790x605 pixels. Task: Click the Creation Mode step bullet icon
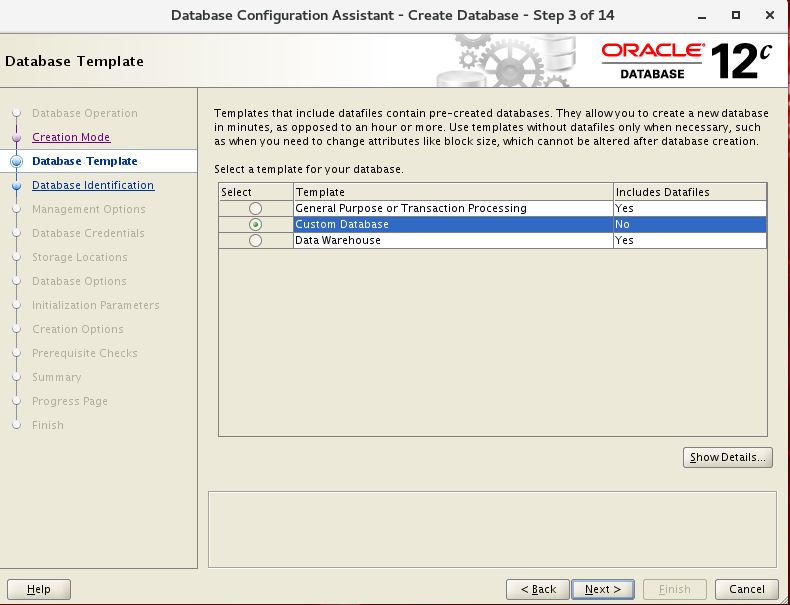pyautogui.click(x=17, y=137)
